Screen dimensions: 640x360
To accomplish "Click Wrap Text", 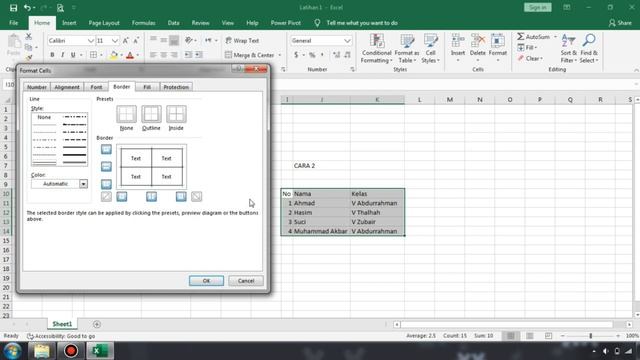I will pos(242,41).
